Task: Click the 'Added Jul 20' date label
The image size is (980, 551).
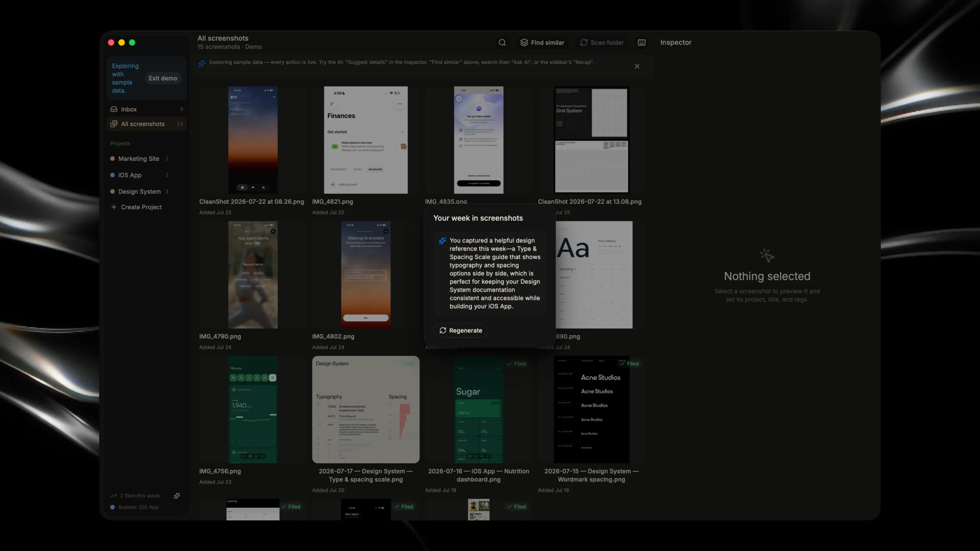Action: [x=328, y=490]
